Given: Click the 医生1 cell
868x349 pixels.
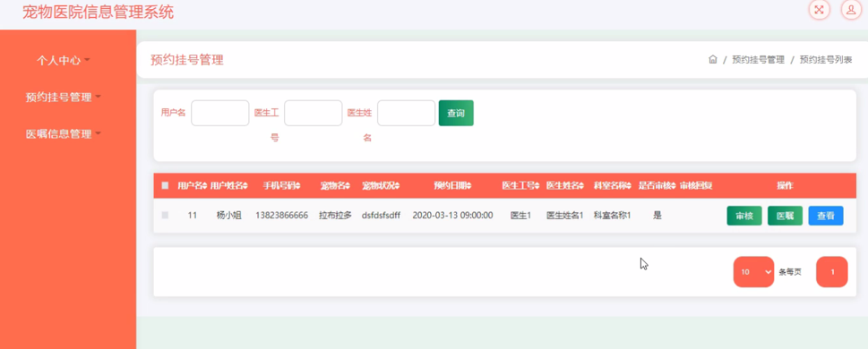Looking at the screenshot, I should (x=520, y=215).
